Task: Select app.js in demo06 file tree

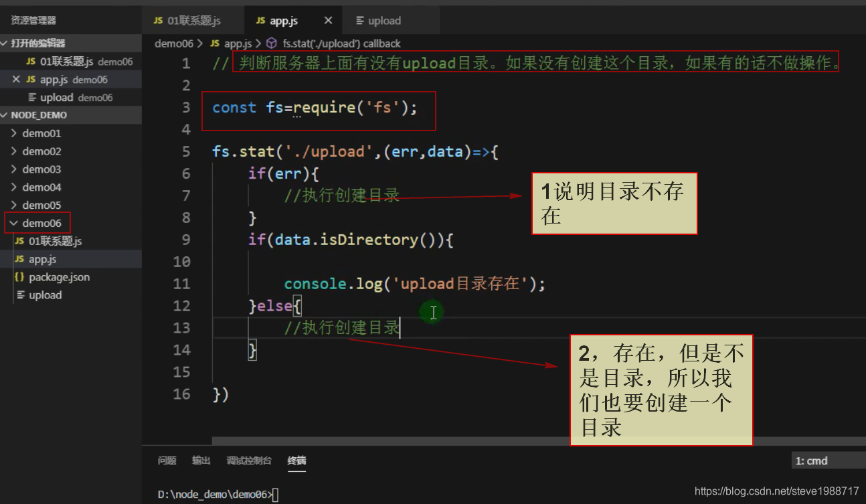Action: pos(71,259)
